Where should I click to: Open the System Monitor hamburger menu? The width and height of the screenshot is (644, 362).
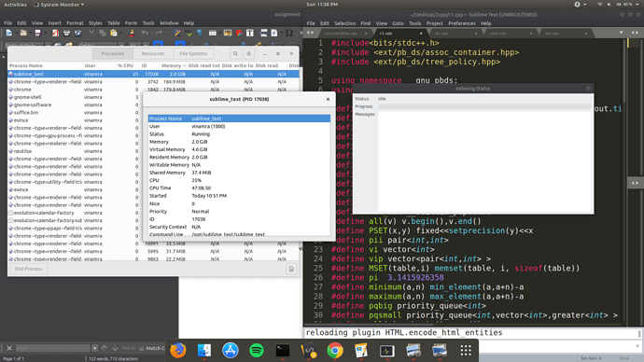click(248, 54)
